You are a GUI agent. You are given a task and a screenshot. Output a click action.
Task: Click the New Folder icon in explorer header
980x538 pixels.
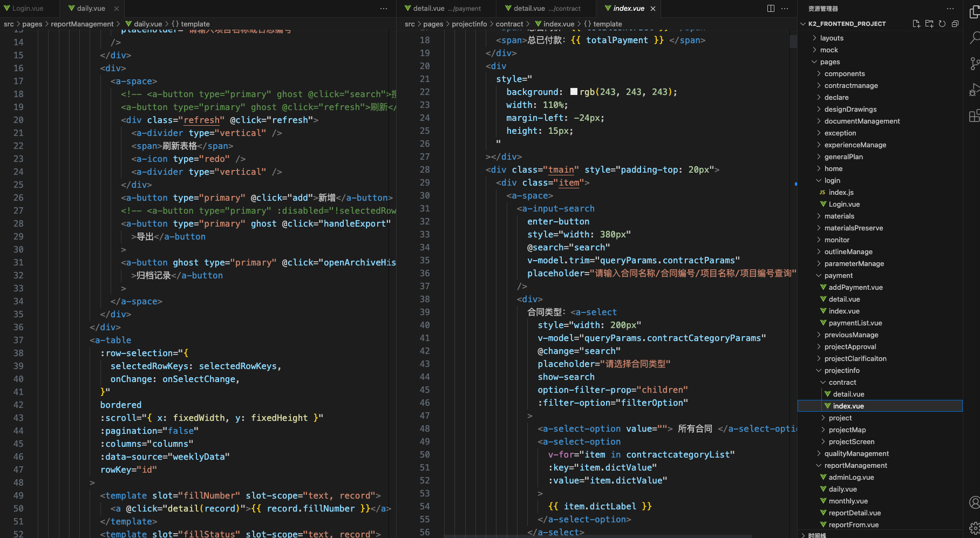(929, 24)
